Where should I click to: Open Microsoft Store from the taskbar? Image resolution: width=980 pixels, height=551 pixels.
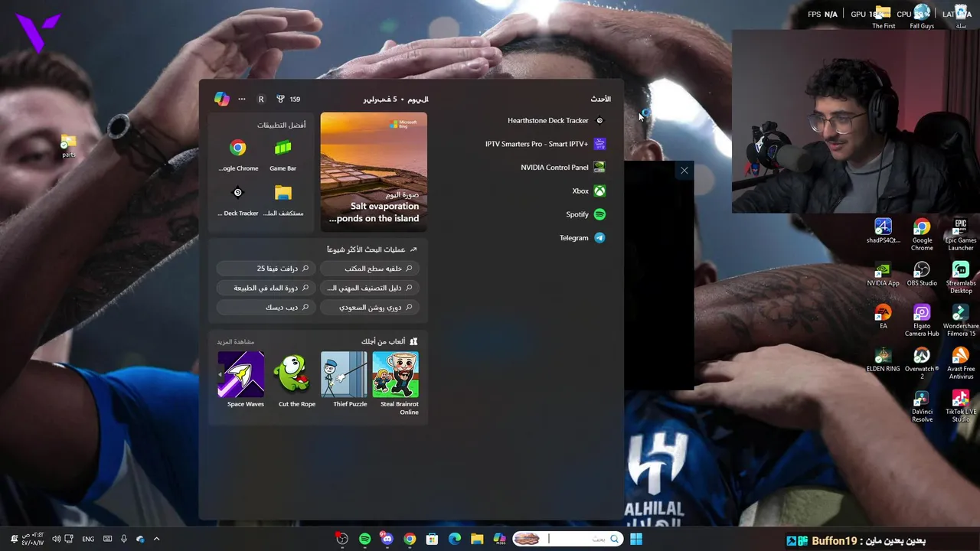(433, 540)
